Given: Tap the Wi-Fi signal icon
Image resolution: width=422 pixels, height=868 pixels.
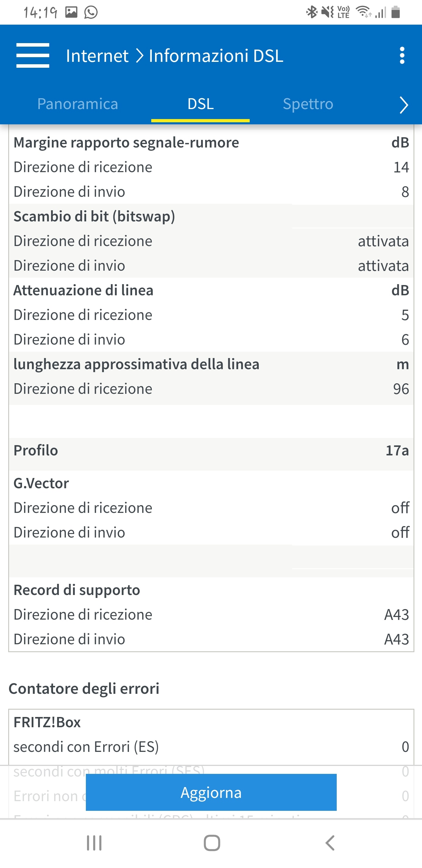Looking at the screenshot, I should click(363, 13).
